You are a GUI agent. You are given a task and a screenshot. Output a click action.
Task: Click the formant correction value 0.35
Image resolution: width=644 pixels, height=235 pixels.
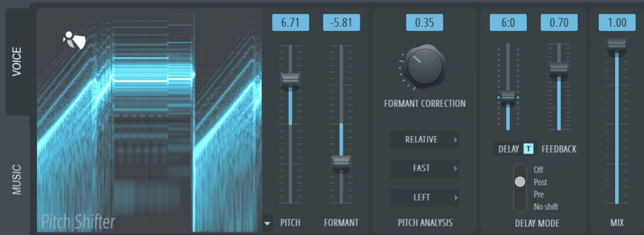(x=424, y=23)
